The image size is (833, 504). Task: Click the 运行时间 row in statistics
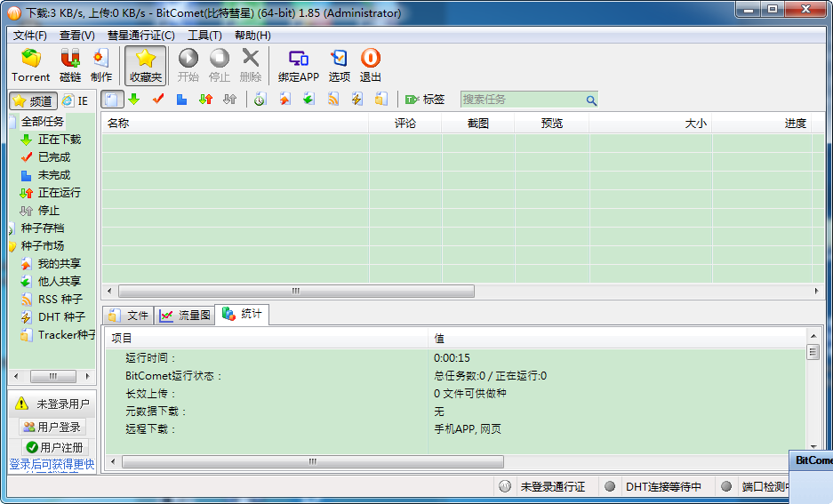click(457, 358)
